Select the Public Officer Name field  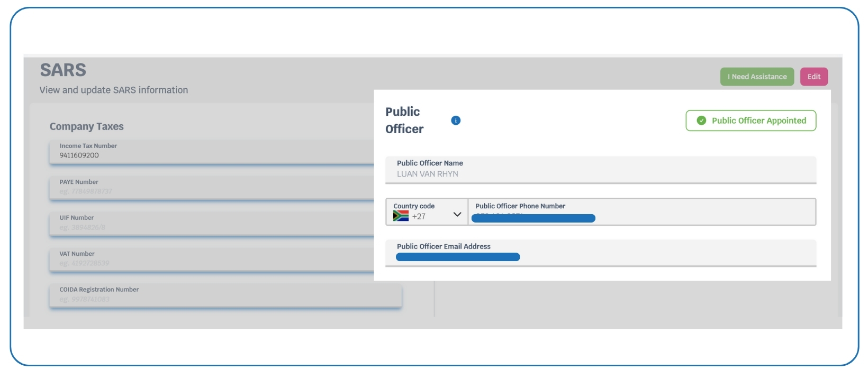click(601, 170)
